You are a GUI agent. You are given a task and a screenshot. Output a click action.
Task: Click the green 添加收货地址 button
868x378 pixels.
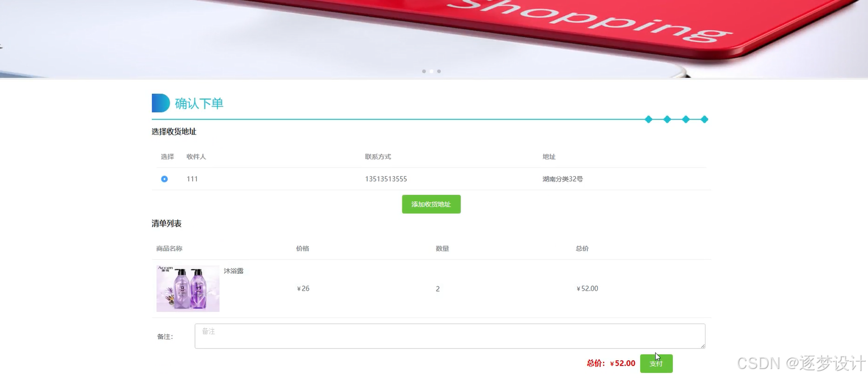click(431, 204)
